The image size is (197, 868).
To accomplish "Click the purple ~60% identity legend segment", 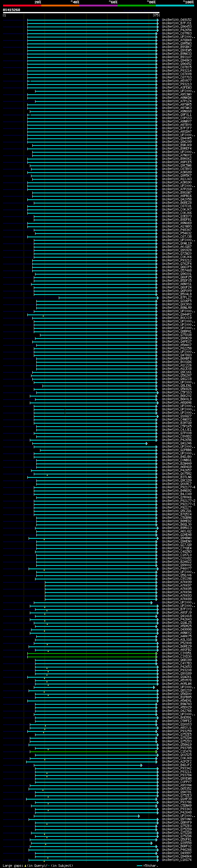I will (98, 6).
